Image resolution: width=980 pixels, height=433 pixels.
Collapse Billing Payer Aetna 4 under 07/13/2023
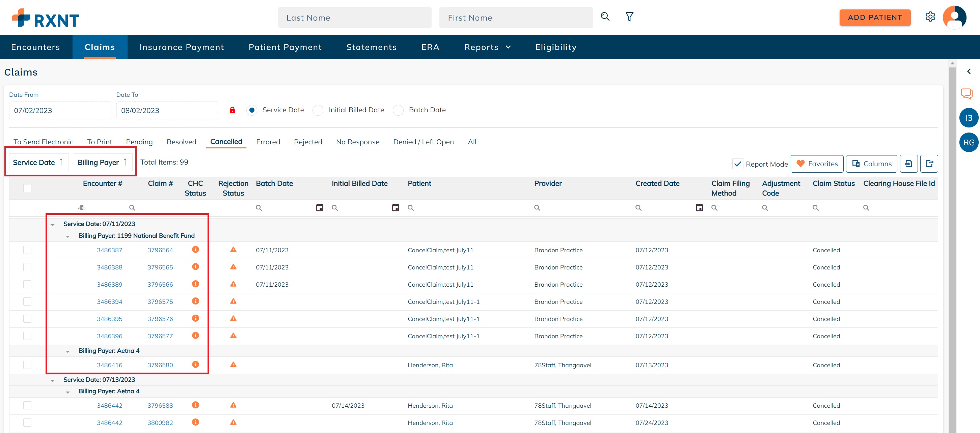coord(68,392)
